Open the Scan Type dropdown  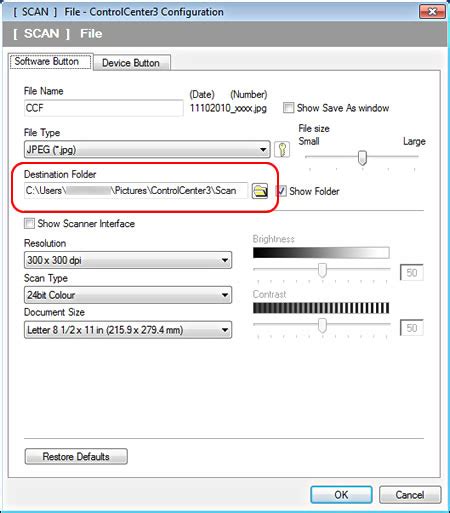click(x=128, y=295)
